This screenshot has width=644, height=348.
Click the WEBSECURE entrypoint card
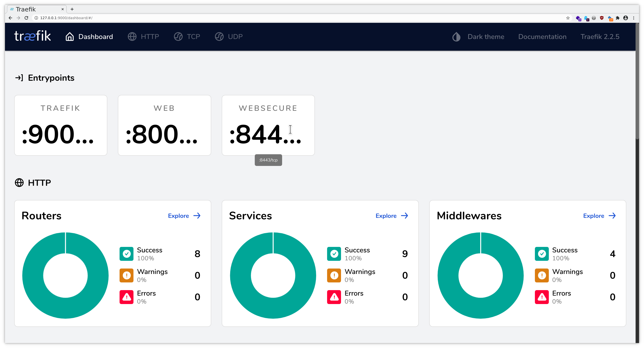(268, 125)
